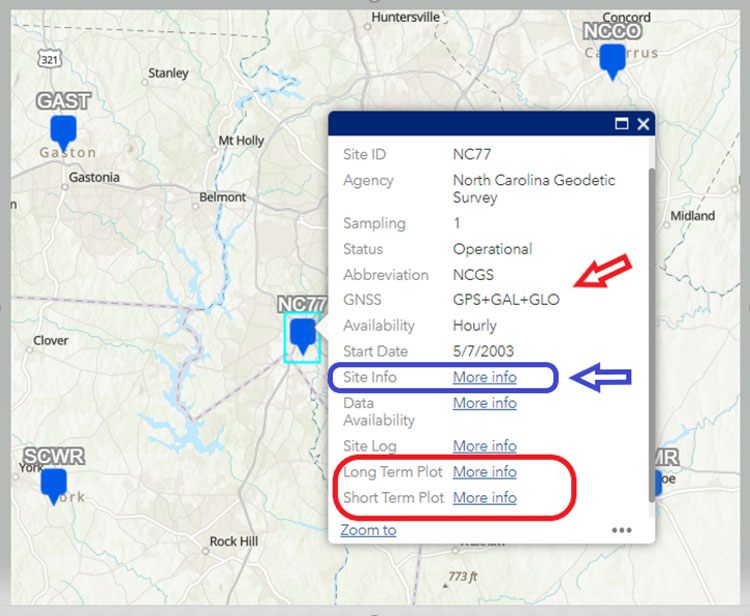Open Long Term Plot More info link
Screen dimensions: 750x616
(x=484, y=472)
